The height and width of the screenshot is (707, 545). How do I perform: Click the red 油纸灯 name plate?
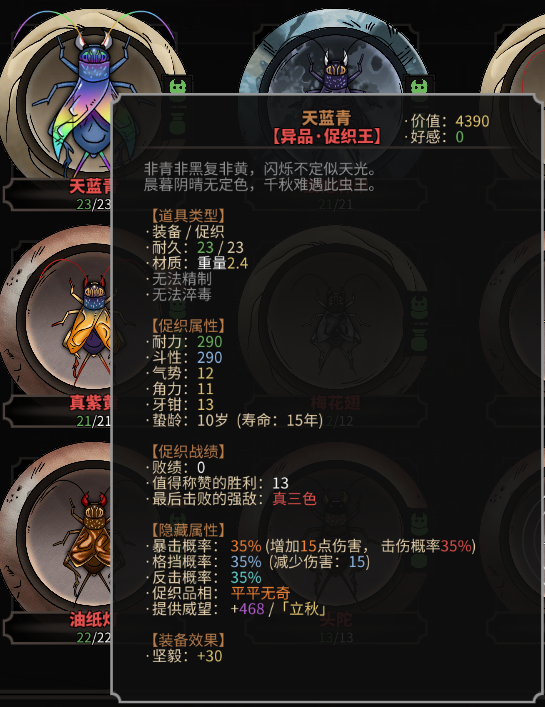(x=90, y=620)
